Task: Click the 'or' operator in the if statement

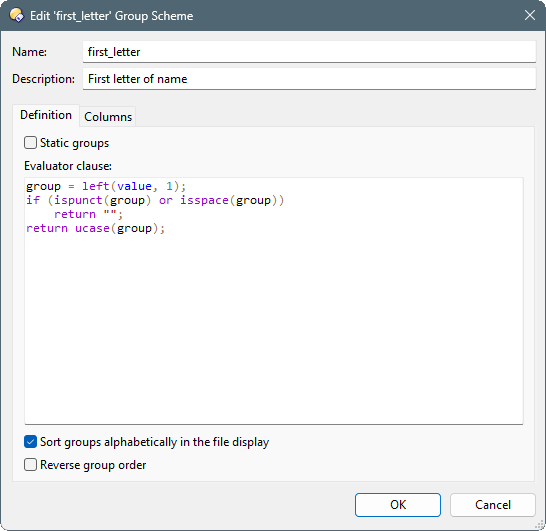Action: coord(166,201)
